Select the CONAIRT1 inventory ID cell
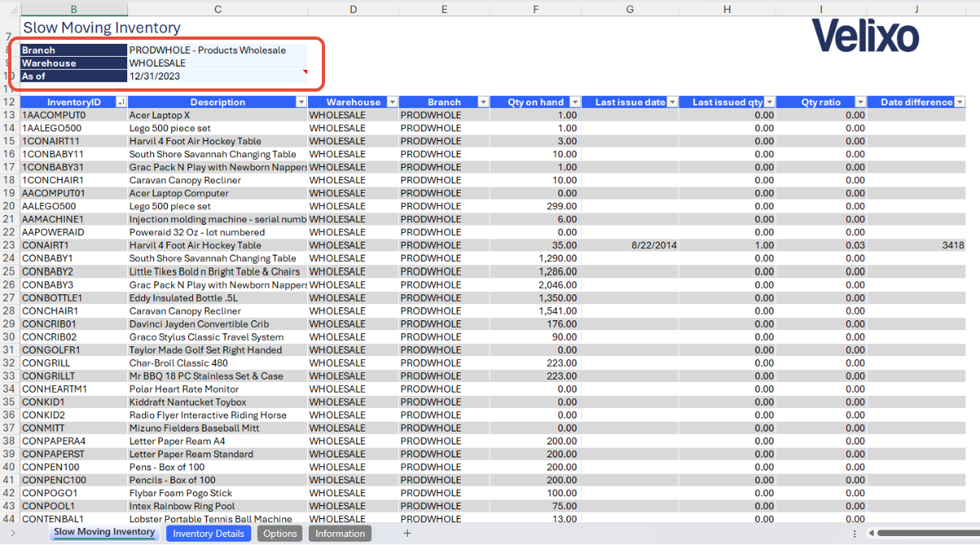980x545 pixels. coord(74,245)
